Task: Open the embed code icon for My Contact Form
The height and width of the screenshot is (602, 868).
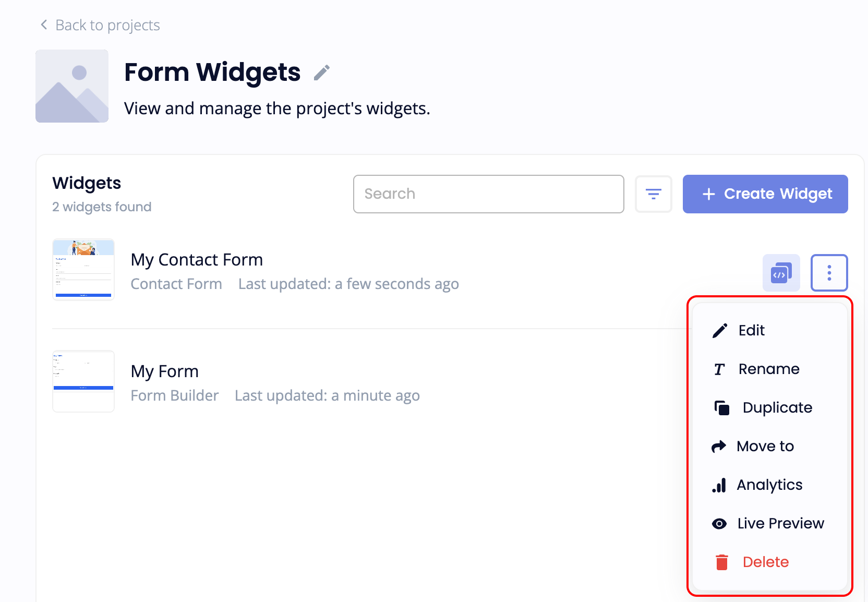Action: point(781,272)
